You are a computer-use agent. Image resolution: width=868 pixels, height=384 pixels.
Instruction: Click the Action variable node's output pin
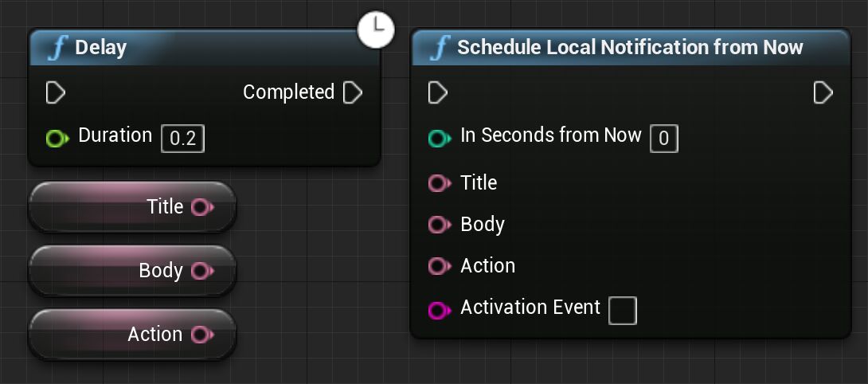pyautogui.click(x=201, y=335)
